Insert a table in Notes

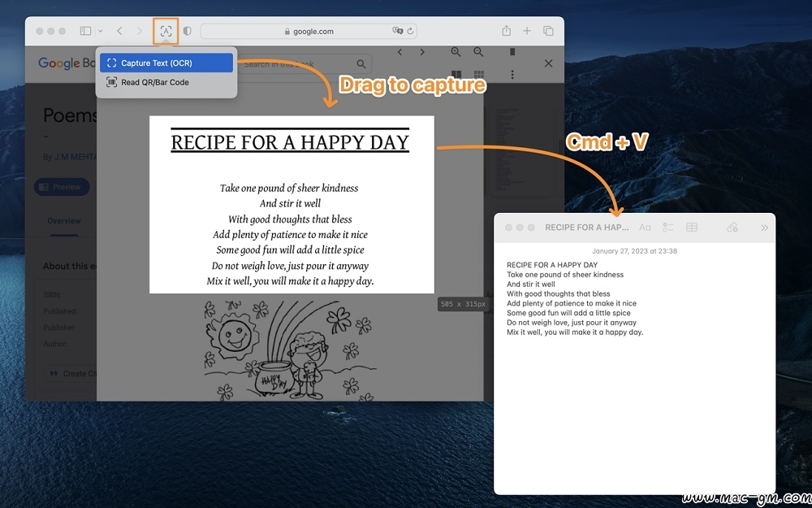692,228
